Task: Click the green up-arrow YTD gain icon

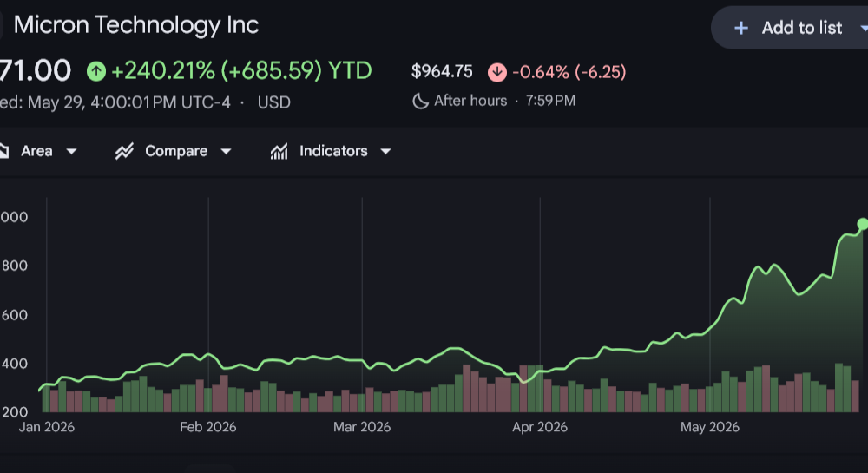Action: 96,71
